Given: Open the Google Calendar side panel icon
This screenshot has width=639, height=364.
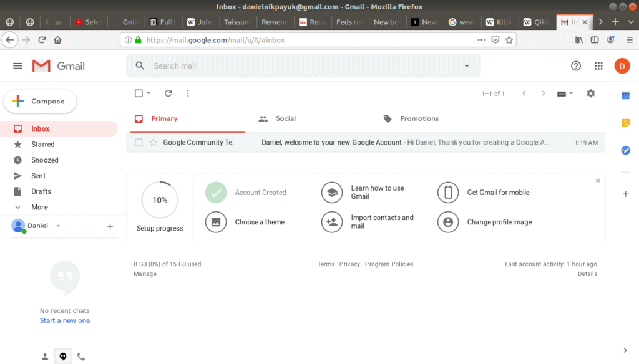Looking at the screenshot, I should [625, 96].
